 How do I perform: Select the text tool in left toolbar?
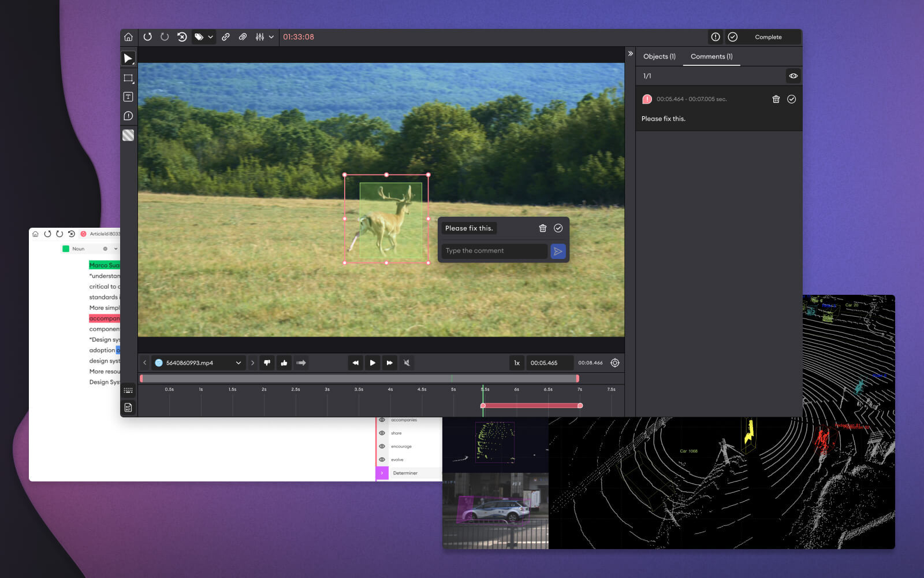(128, 97)
